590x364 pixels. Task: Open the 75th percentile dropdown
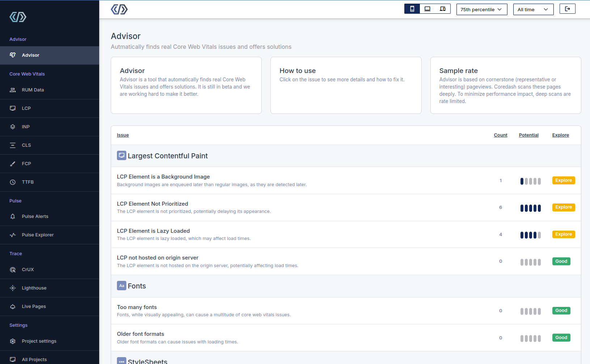(481, 9)
